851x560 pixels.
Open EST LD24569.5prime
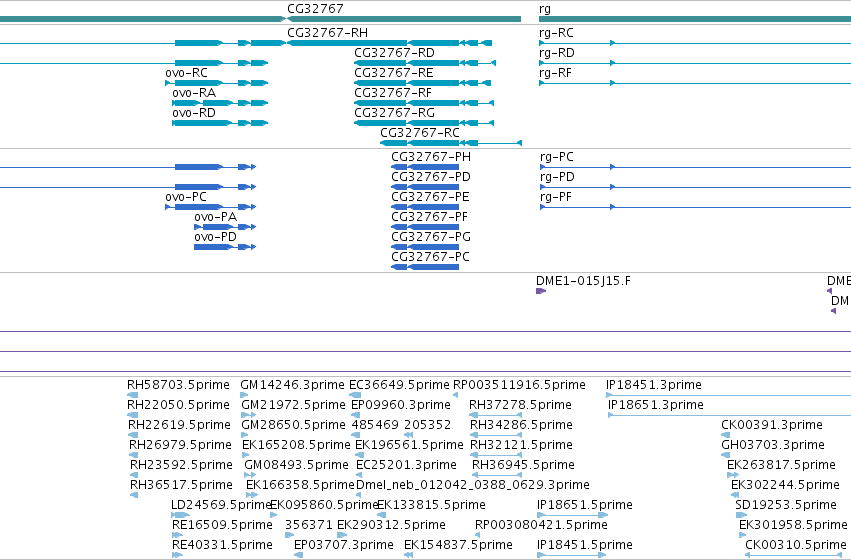tap(221, 505)
